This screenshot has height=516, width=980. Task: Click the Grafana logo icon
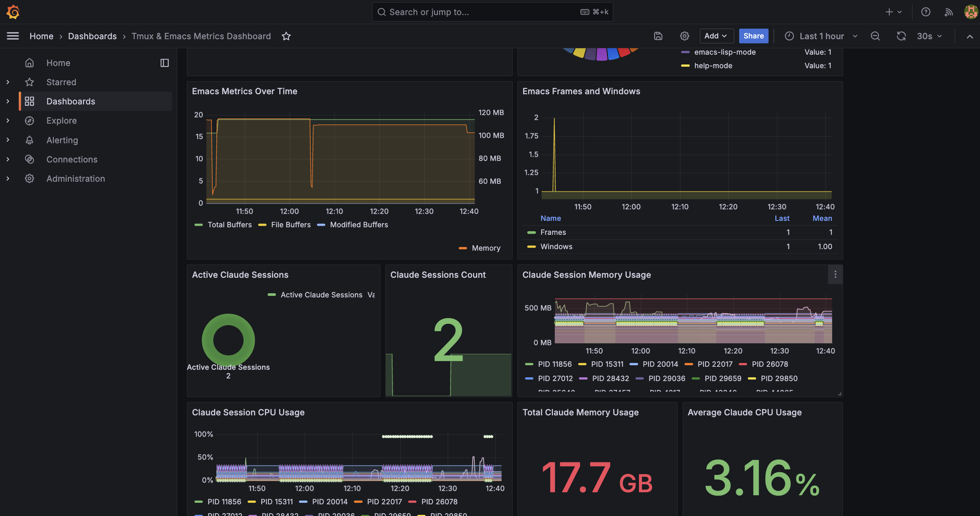pos(13,12)
